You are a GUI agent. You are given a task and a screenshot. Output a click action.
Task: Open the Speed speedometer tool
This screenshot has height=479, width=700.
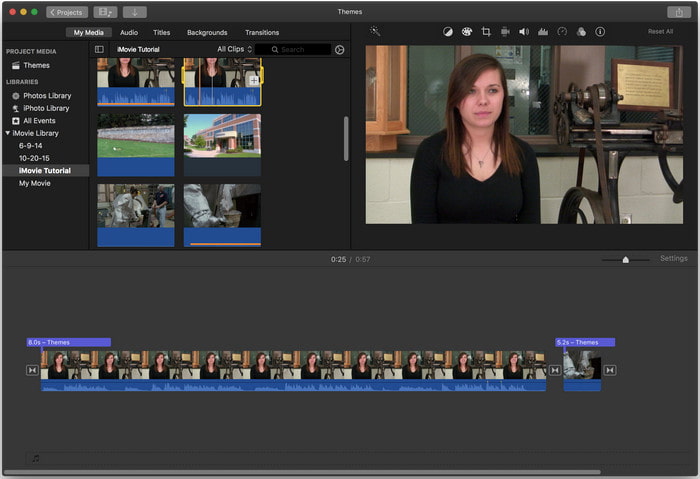562,32
